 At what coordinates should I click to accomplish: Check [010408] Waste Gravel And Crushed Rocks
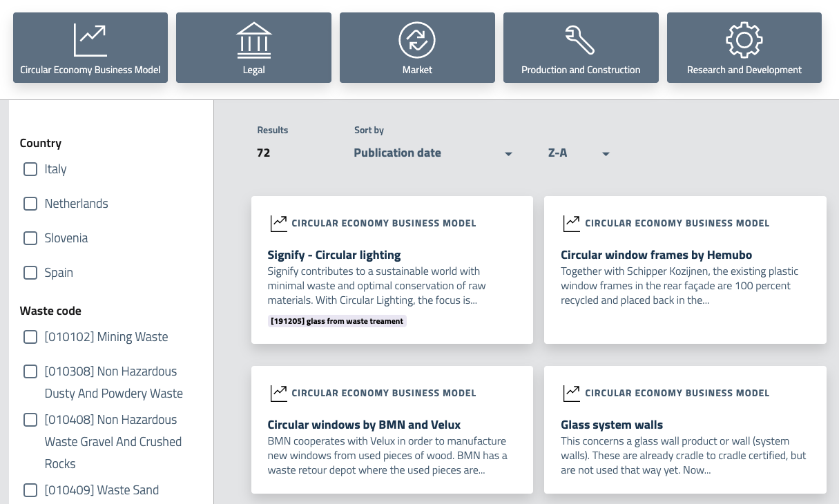click(x=30, y=420)
